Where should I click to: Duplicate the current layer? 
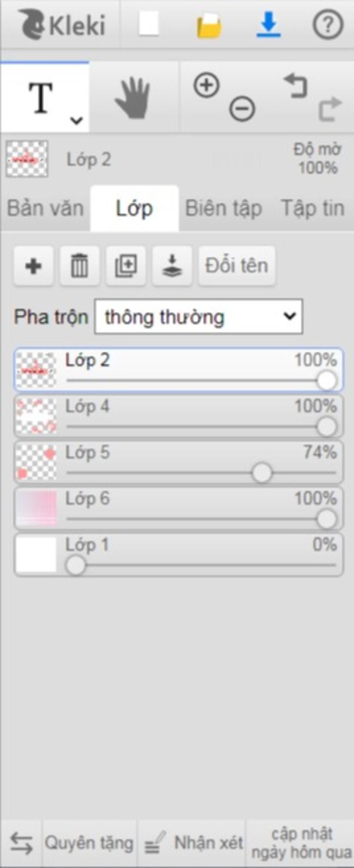pos(126,266)
